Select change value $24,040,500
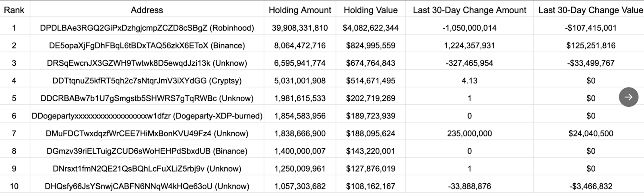The width and height of the screenshot is (644, 193). pos(591,133)
